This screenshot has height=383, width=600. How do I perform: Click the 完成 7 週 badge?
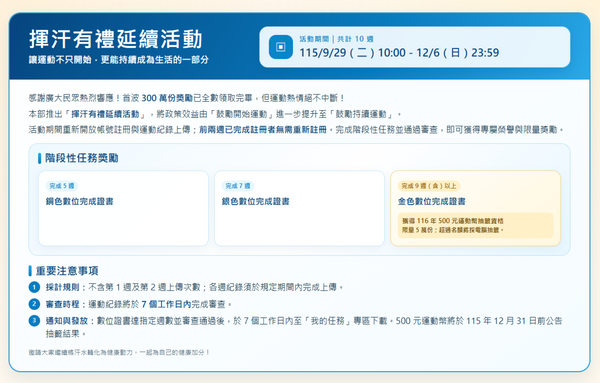click(238, 186)
